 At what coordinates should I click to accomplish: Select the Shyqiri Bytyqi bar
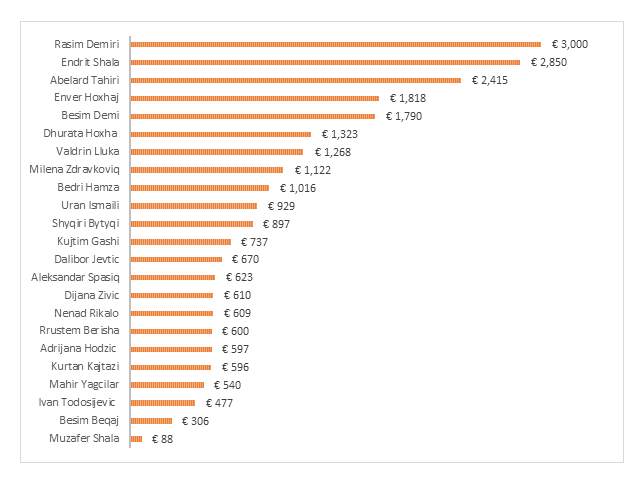click(x=192, y=224)
